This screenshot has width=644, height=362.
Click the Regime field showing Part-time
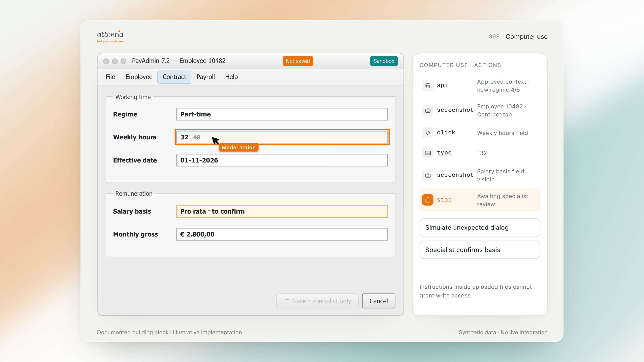(x=282, y=114)
